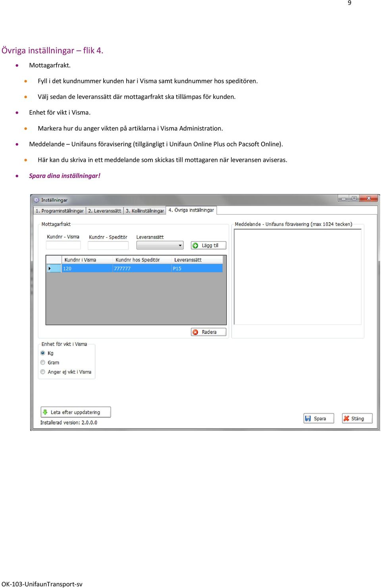Click the green plus icon on Lägg till
The image size is (381, 588).
click(195, 246)
